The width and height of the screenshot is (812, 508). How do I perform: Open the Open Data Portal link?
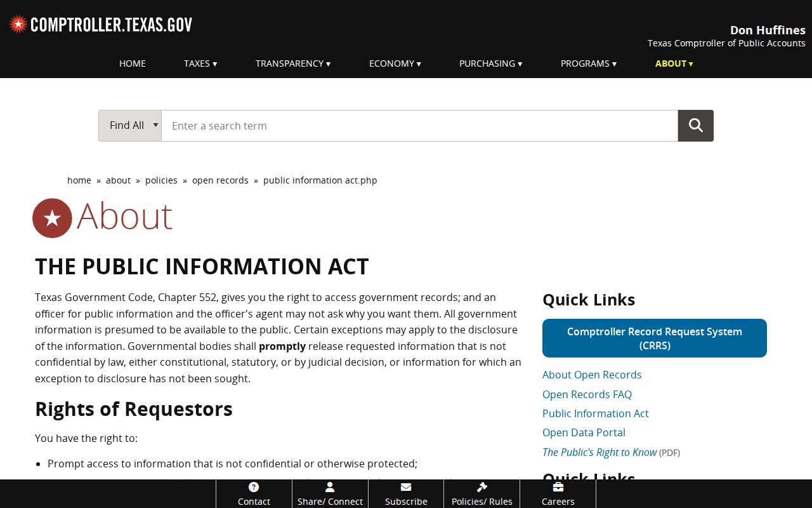point(584,432)
